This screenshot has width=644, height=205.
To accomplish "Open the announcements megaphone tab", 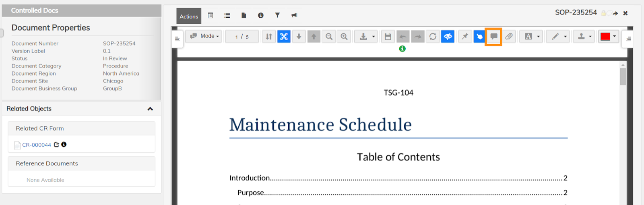I will [294, 15].
